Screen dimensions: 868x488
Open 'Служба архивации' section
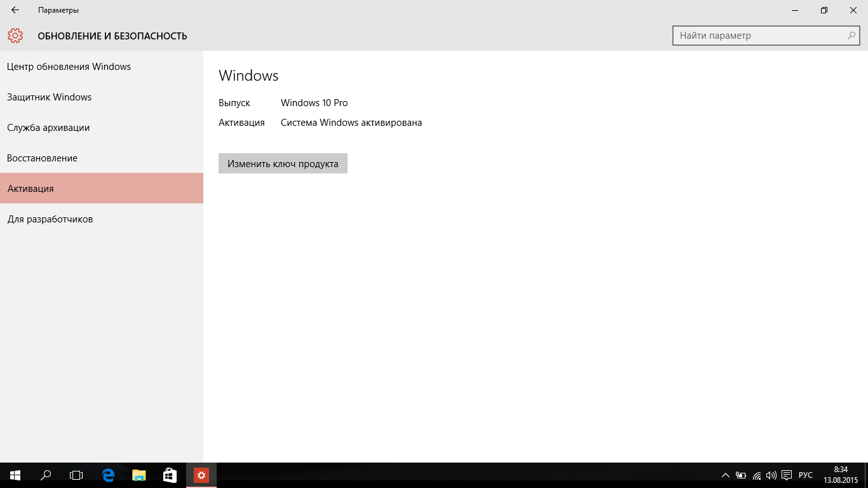click(x=102, y=128)
